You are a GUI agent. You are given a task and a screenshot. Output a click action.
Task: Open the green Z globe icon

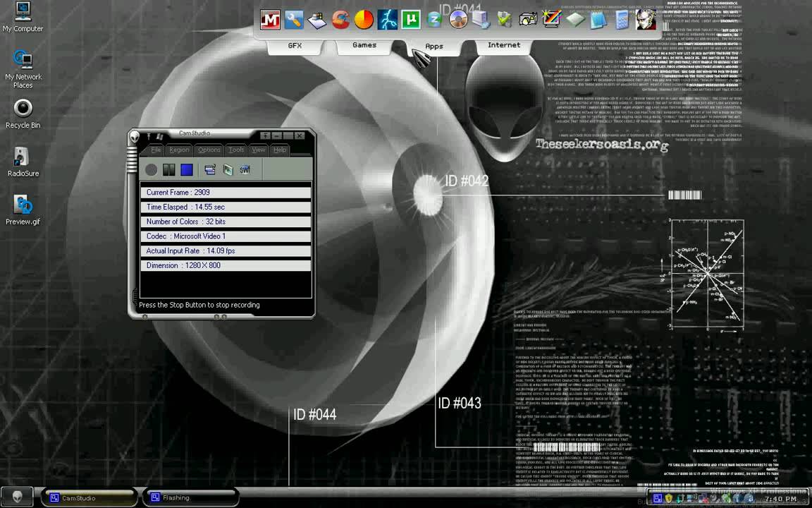pyautogui.click(x=434, y=20)
